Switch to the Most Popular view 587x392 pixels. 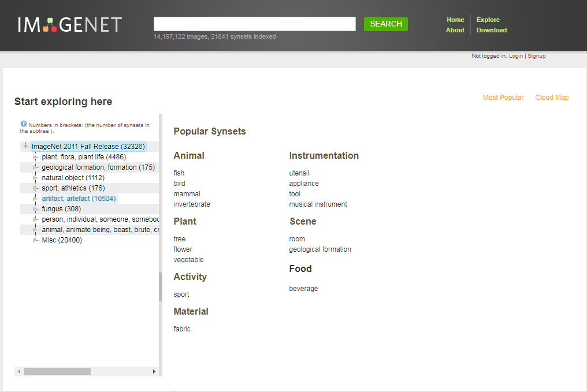[x=503, y=98]
